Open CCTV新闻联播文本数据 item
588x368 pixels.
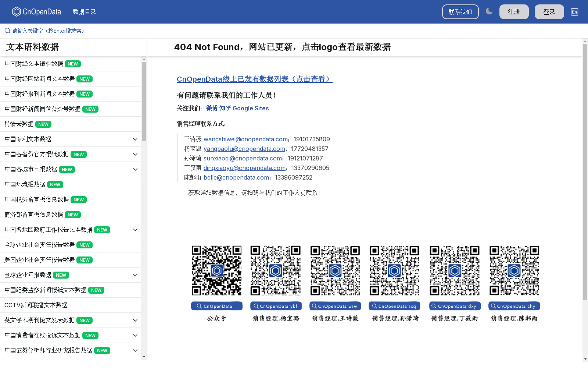pos(71,305)
